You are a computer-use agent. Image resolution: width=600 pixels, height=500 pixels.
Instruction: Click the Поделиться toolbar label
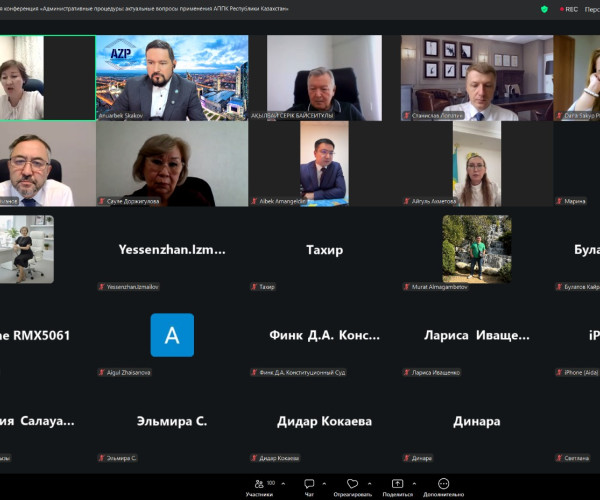[x=398, y=494]
